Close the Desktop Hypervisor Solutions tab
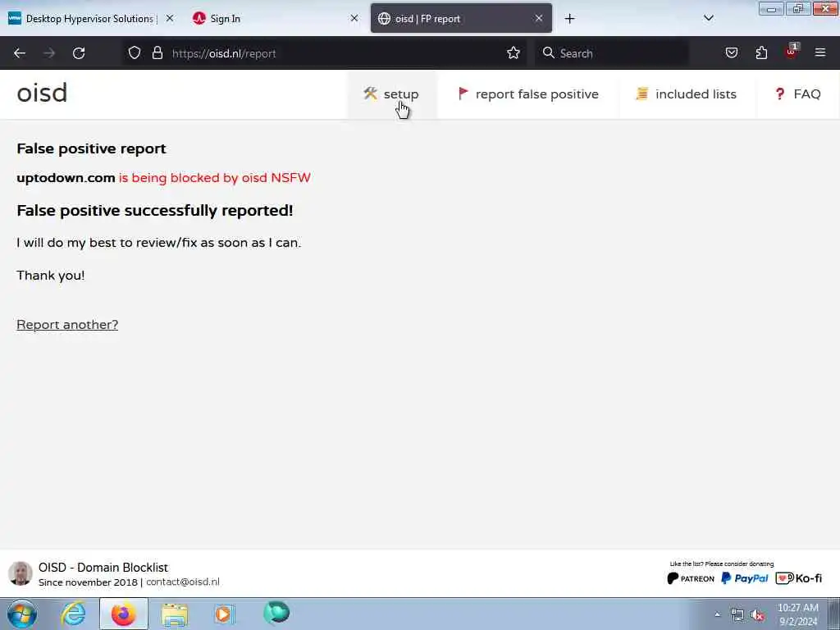Screen dimensions: 840x630 tap(170, 18)
